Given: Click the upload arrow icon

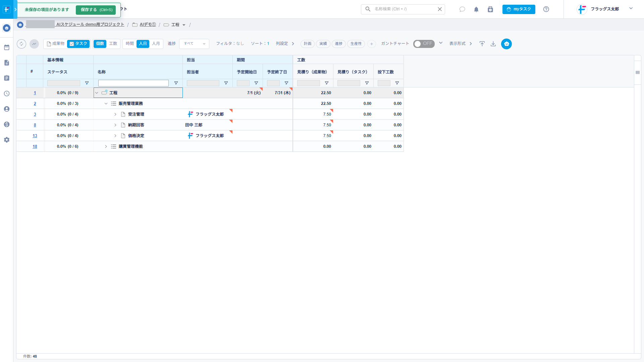Looking at the screenshot, I should click(x=482, y=44).
